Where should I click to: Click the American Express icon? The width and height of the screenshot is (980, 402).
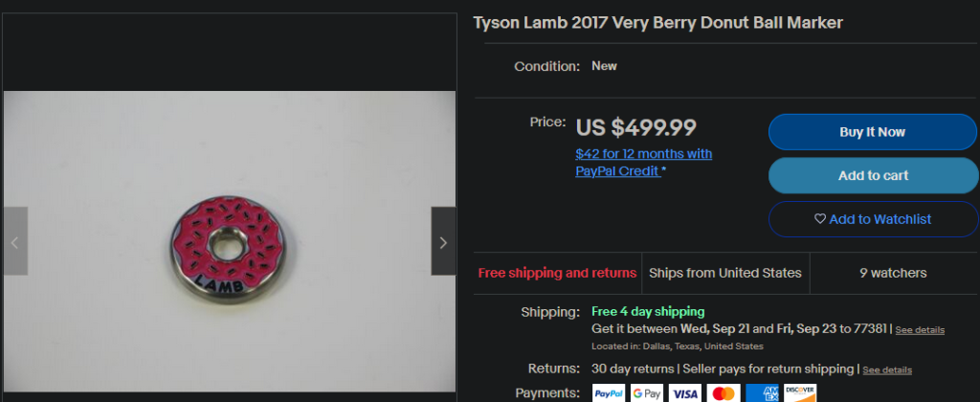pos(762,392)
